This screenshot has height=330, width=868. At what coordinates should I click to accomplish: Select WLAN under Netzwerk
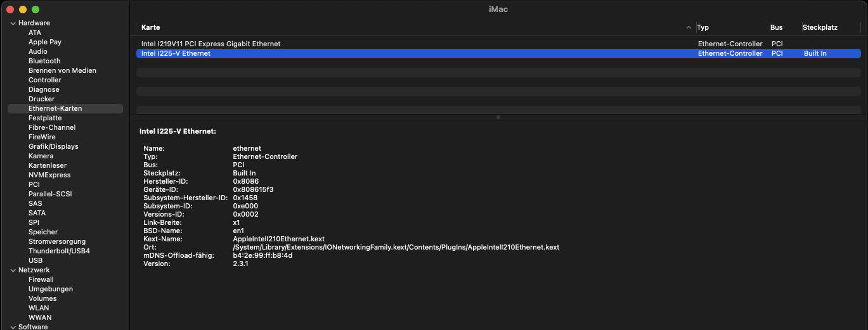[x=39, y=308]
